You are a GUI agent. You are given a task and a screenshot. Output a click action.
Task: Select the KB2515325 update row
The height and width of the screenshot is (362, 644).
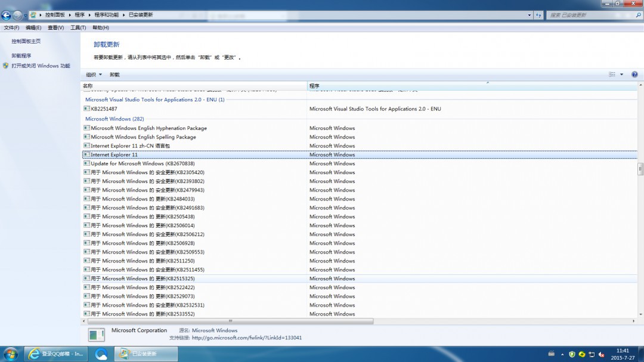360,279
